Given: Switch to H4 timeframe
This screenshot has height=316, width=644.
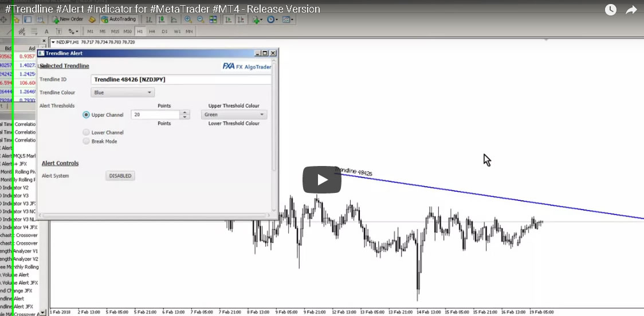Looking at the screenshot, I should [x=152, y=31].
